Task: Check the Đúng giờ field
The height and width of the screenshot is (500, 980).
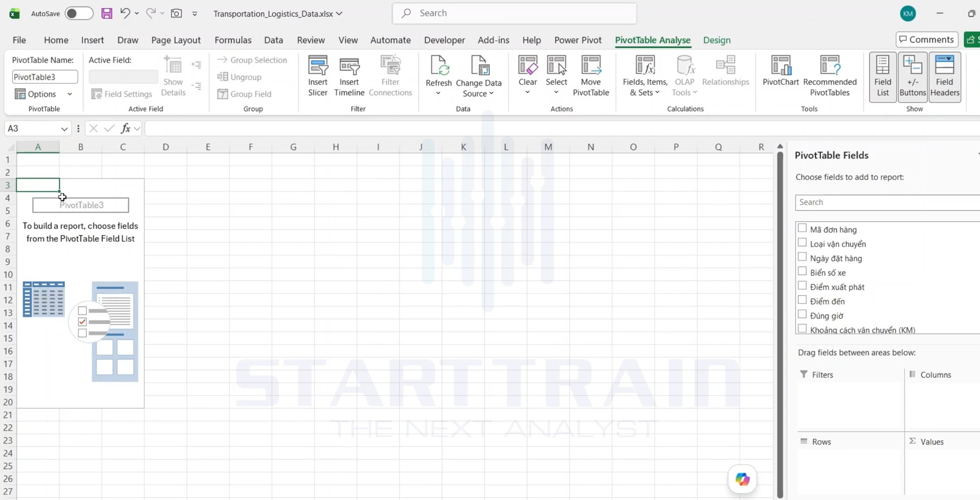Action: click(x=802, y=314)
